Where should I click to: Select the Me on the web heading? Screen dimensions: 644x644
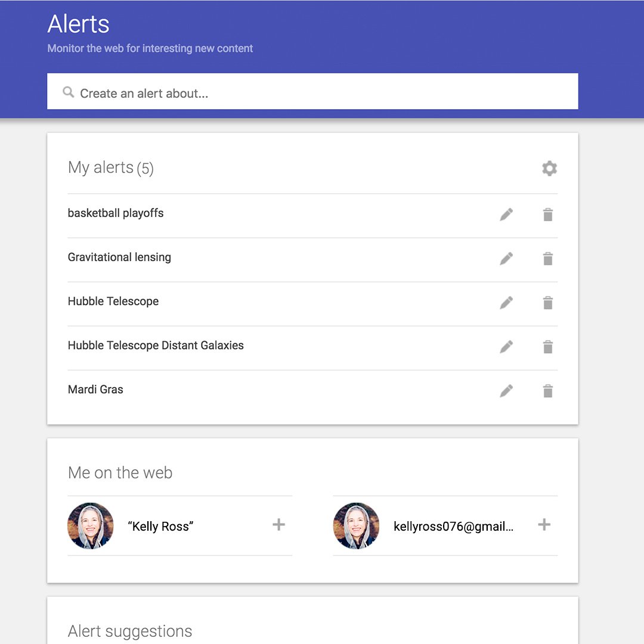(x=119, y=472)
